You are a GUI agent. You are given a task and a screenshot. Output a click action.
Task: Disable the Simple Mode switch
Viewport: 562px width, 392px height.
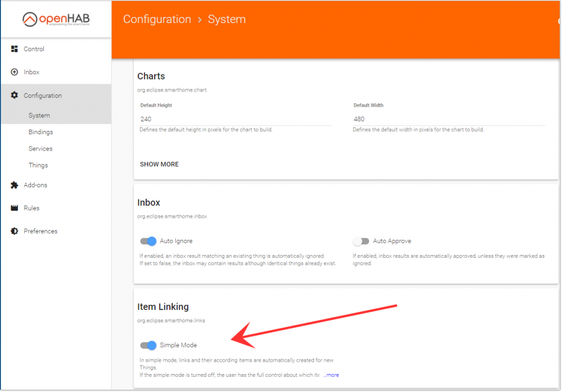click(148, 345)
